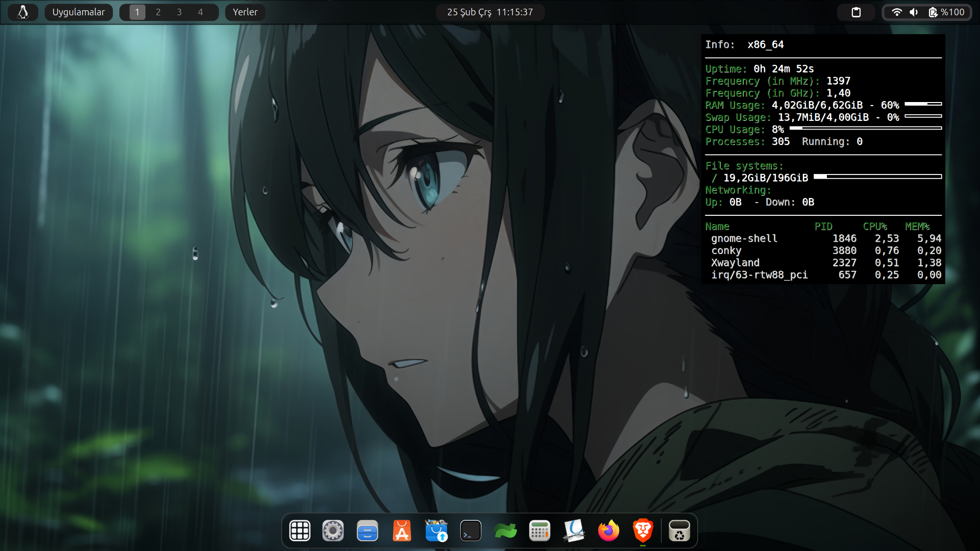
Task: Open the application grid launcher
Action: click(300, 531)
